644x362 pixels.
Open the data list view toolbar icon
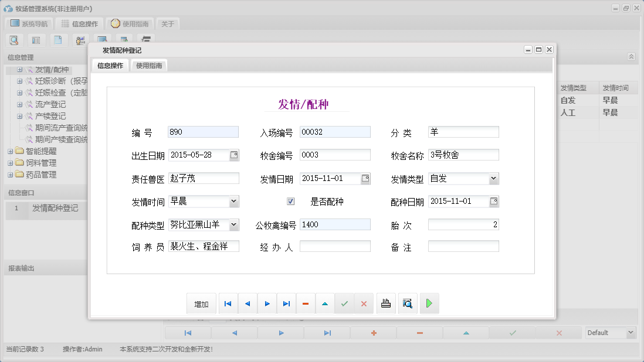(36, 40)
